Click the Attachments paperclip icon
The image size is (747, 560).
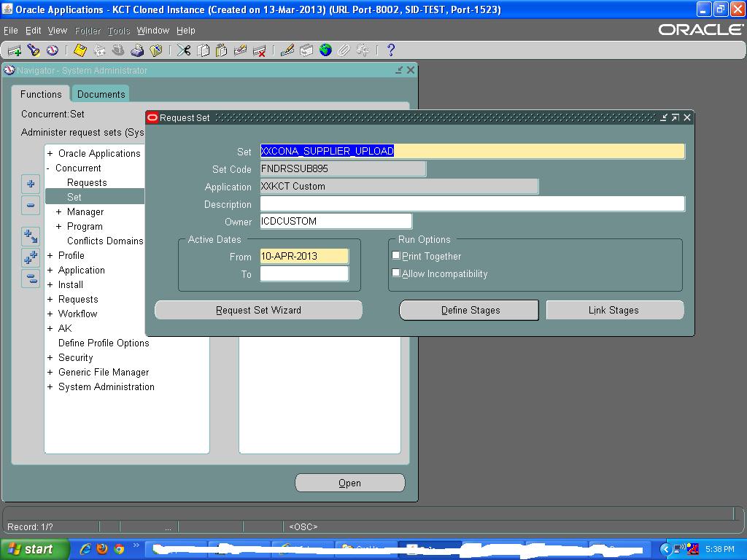(x=344, y=50)
